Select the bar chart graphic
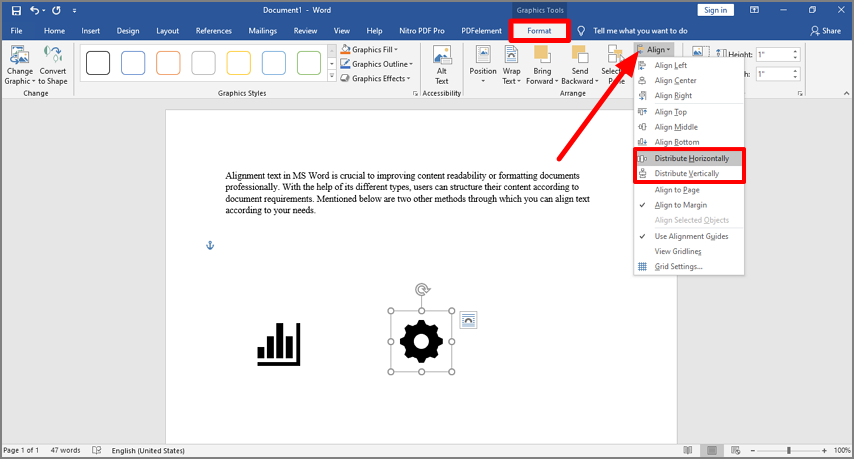Image resolution: width=854 pixels, height=459 pixels. pos(279,344)
